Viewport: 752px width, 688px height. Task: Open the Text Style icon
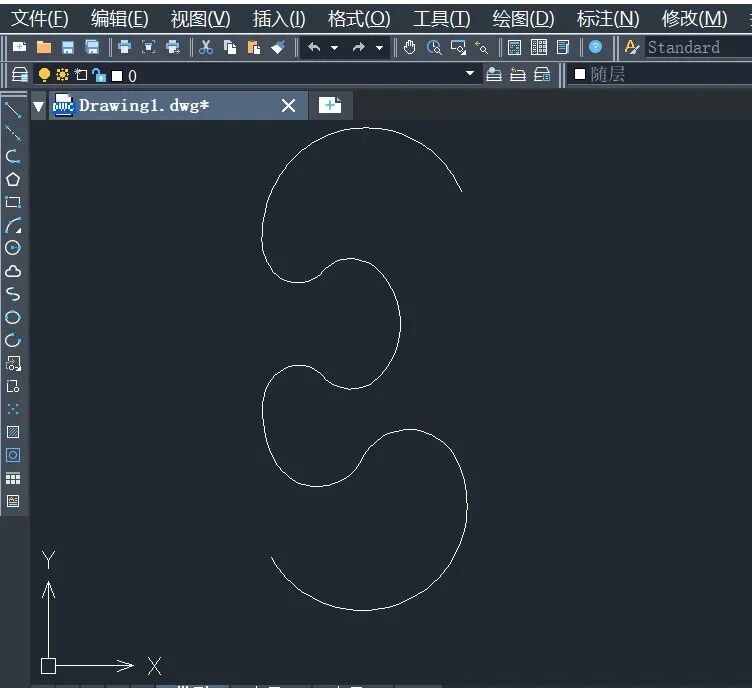632,47
